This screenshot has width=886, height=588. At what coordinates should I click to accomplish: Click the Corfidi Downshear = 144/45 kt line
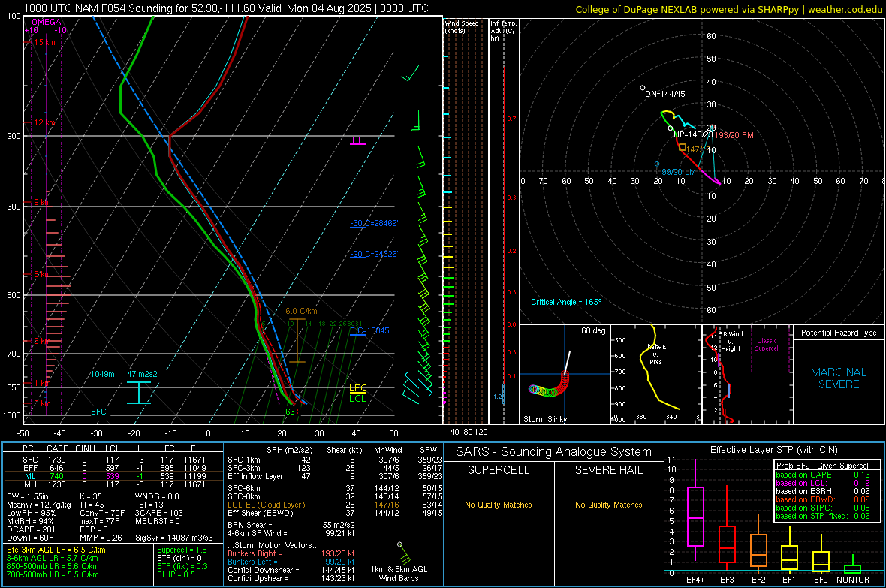[291, 570]
